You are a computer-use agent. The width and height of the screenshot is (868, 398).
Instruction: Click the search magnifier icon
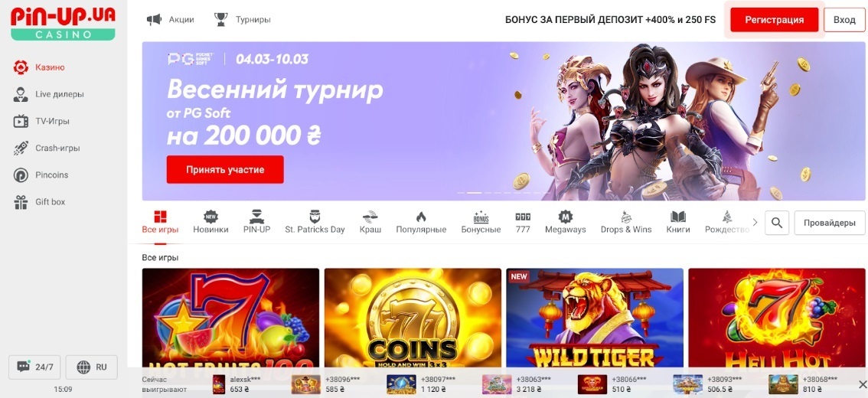point(777,223)
